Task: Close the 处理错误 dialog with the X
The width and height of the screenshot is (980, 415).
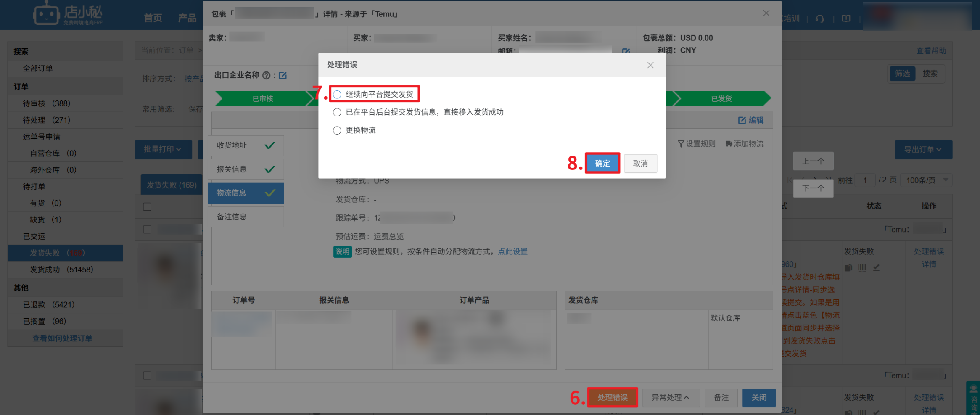Action: [x=650, y=65]
